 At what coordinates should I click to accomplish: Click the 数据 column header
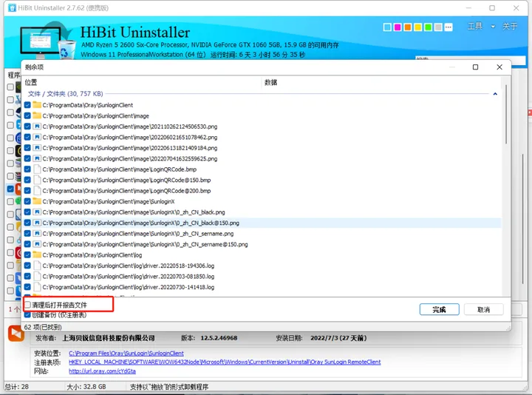tap(270, 82)
